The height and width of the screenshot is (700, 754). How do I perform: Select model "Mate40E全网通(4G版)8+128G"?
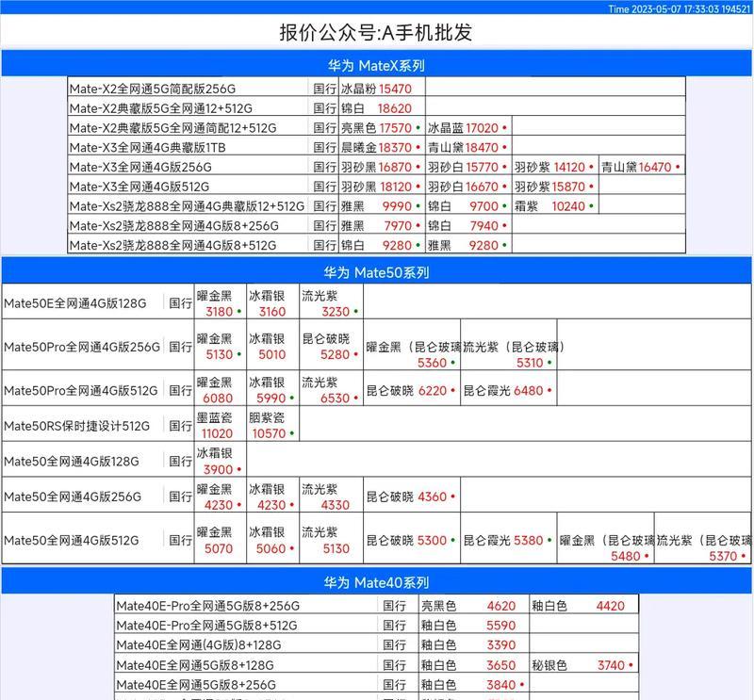pyautogui.click(x=199, y=645)
